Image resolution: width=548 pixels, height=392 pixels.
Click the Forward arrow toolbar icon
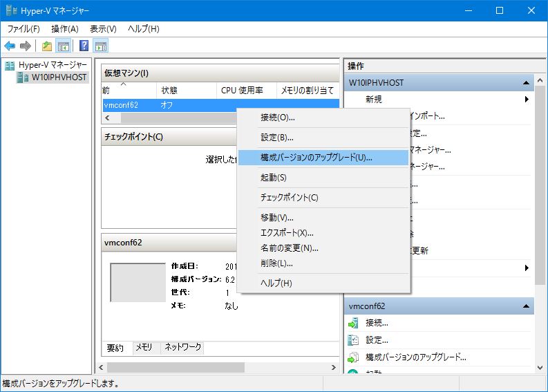click(25, 46)
